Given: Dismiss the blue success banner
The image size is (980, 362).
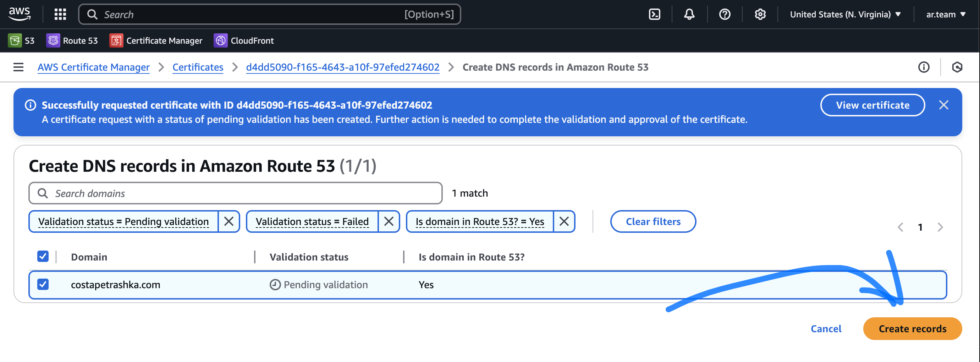Looking at the screenshot, I should tap(943, 105).
